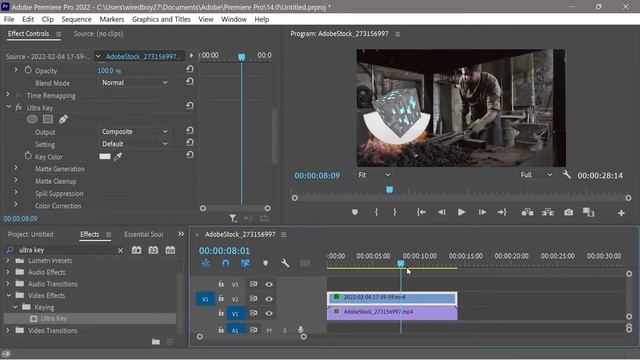Play the program monitor
The width and height of the screenshot is (640, 360).
point(461,212)
